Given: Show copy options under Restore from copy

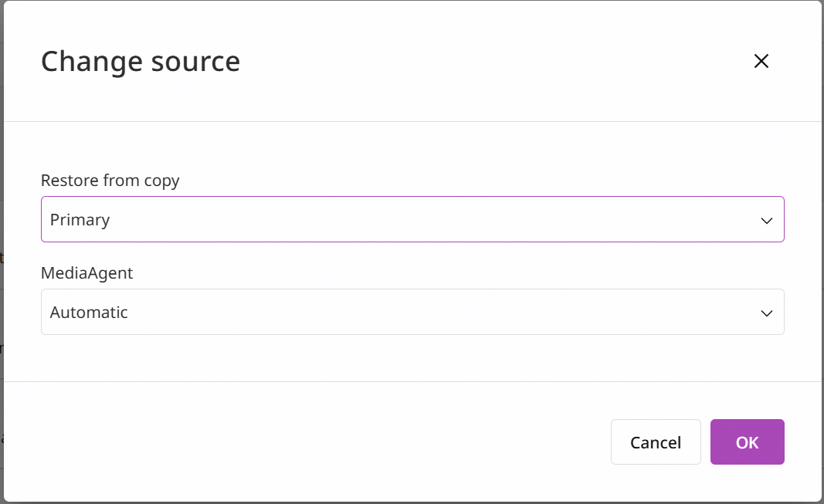Looking at the screenshot, I should 412,219.
